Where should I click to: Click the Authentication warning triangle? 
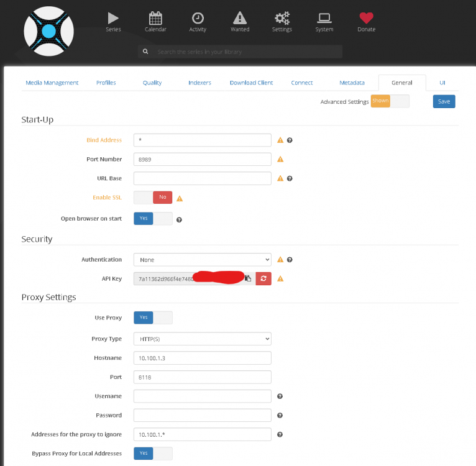coord(280,260)
